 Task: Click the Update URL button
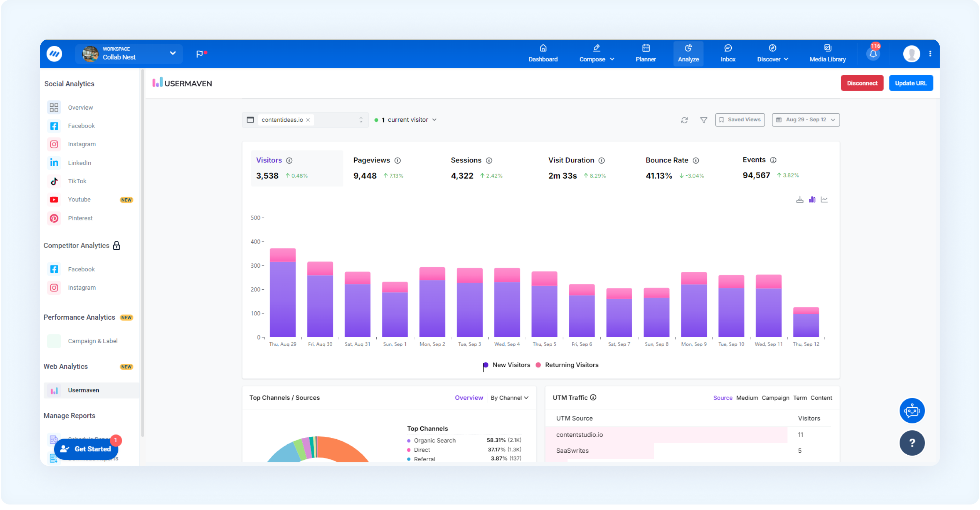(910, 83)
